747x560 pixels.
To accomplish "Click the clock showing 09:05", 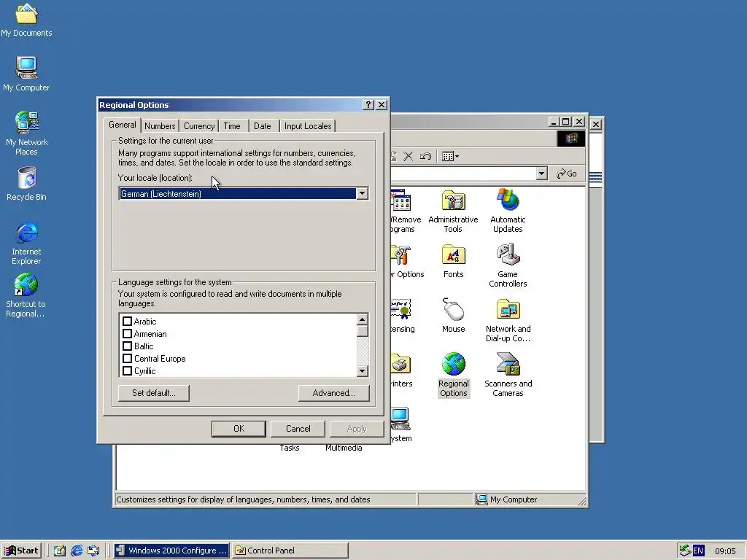I will [725, 551].
